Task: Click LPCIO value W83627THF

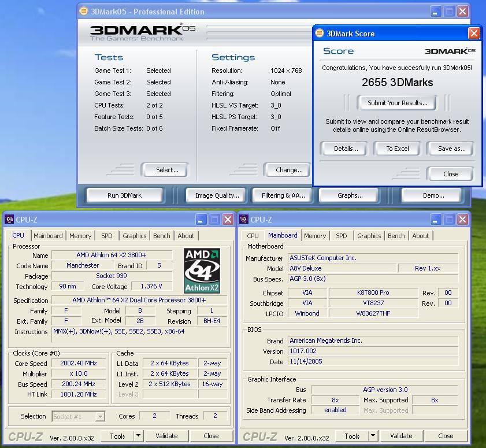Action: [373, 313]
